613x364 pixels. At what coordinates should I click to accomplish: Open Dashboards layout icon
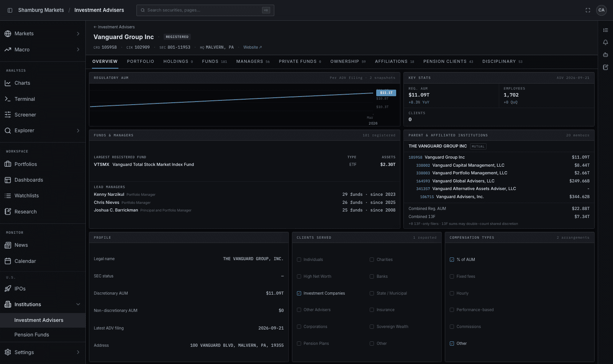[8, 180]
